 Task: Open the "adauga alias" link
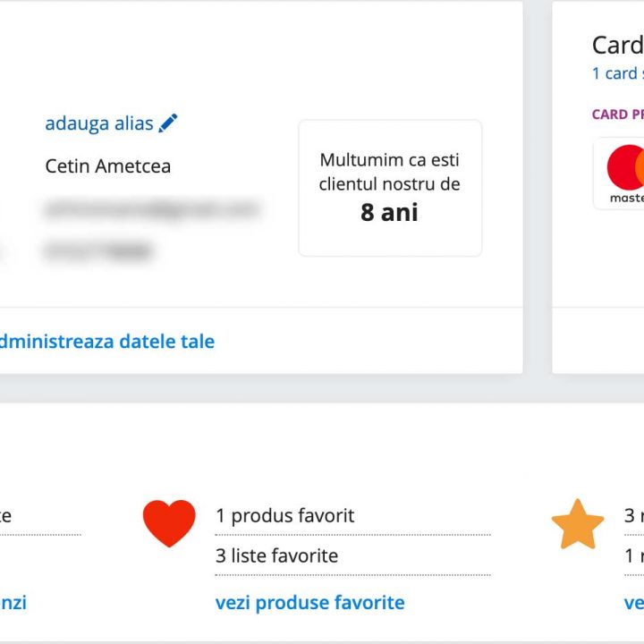point(99,123)
